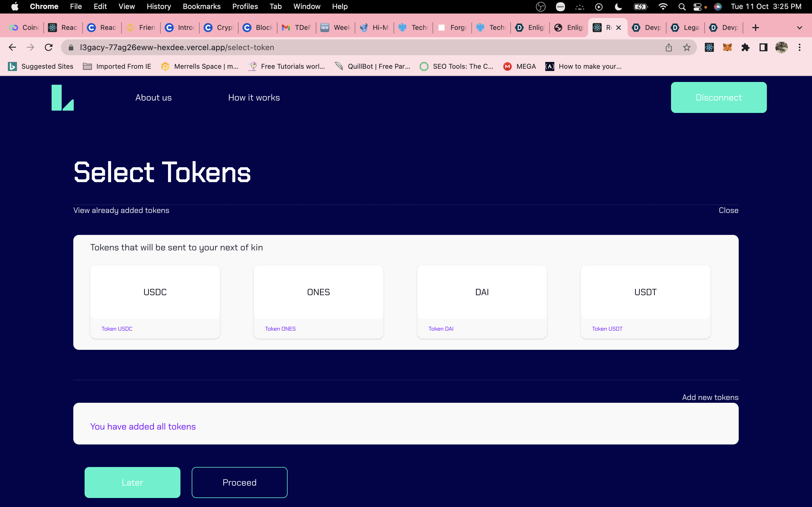
Task: Toggle macOS Do Not Disturb moon
Action: click(618, 7)
